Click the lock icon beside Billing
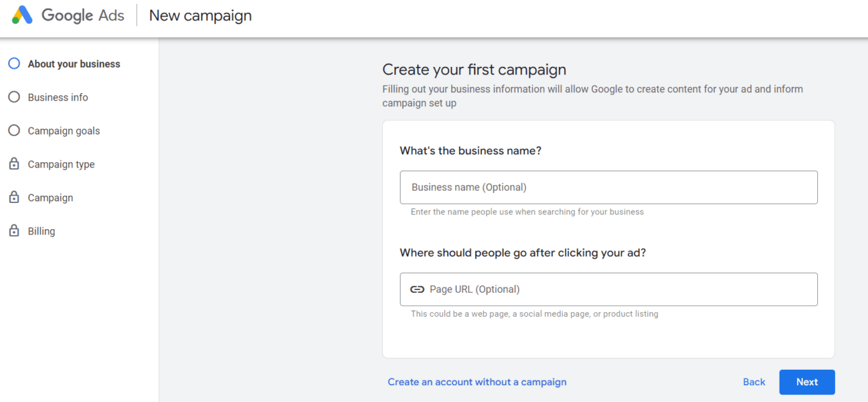 [x=14, y=231]
